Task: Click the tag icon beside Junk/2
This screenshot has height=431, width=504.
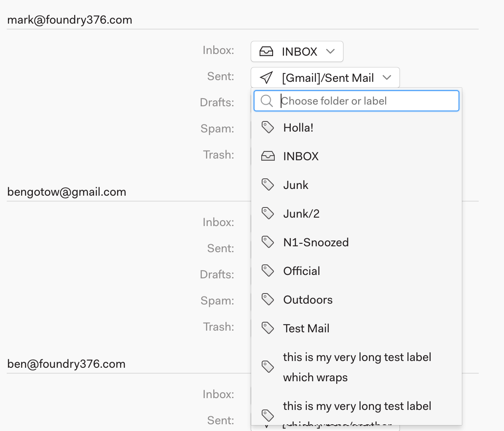Action: (x=268, y=213)
